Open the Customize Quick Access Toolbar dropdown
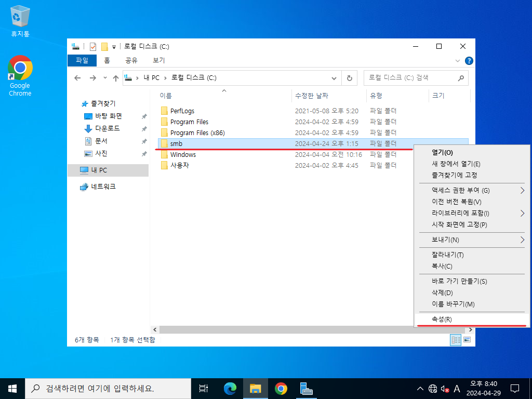This screenshot has height=399, width=532. 114,47
